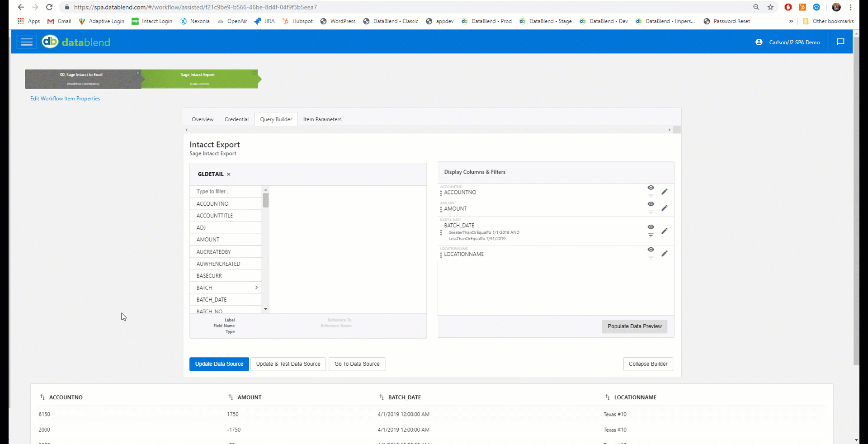Image resolution: width=868 pixels, height=444 pixels.
Task: Click the user account icon by Carlson/J2 SPA Demo
Action: (x=759, y=42)
